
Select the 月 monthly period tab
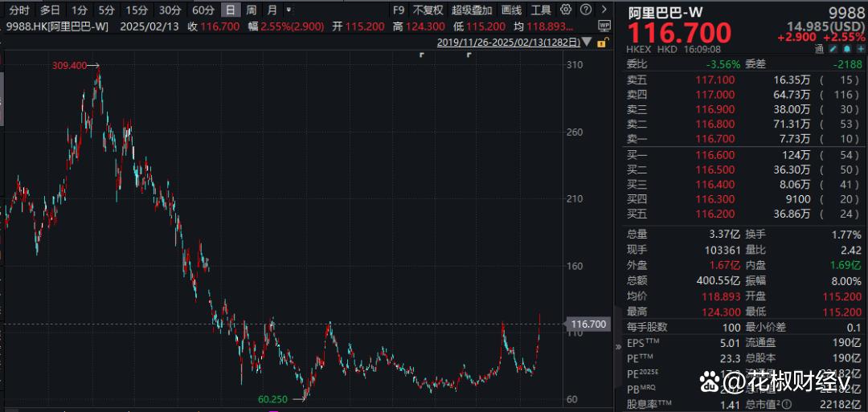(x=272, y=10)
